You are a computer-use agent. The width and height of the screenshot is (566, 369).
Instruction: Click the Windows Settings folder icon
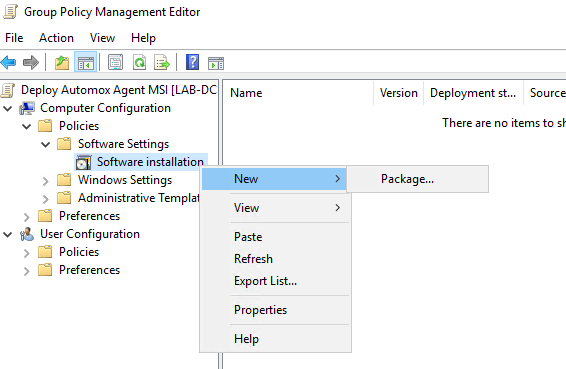click(x=64, y=179)
